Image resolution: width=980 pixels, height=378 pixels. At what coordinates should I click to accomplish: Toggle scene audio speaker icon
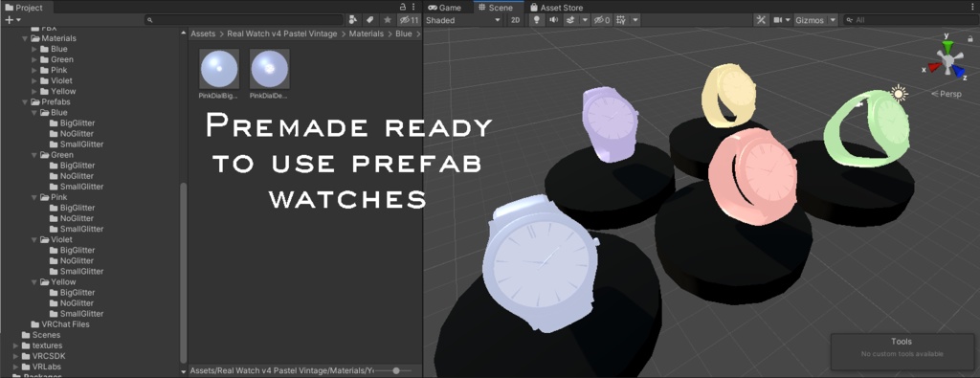coord(553,20)
